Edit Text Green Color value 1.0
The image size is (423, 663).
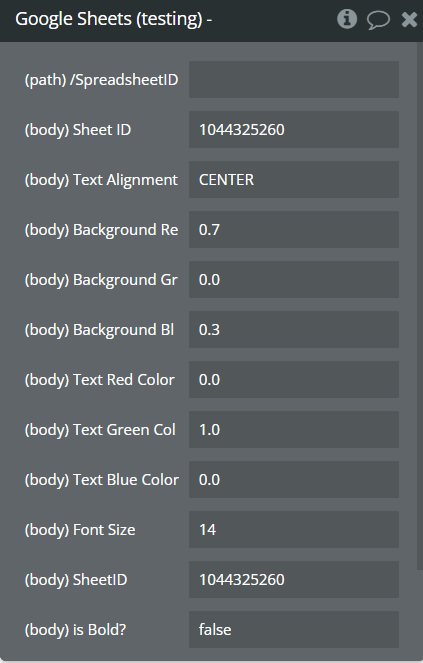[294, 430]
